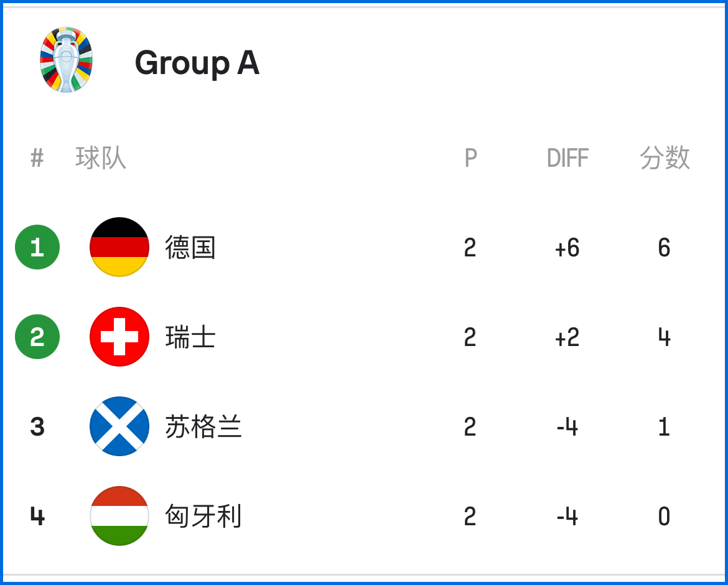728x585 pixels.
Task: Click Germany's +6 goal difference value
Action: pyautogui.click(x=567, y=248)
